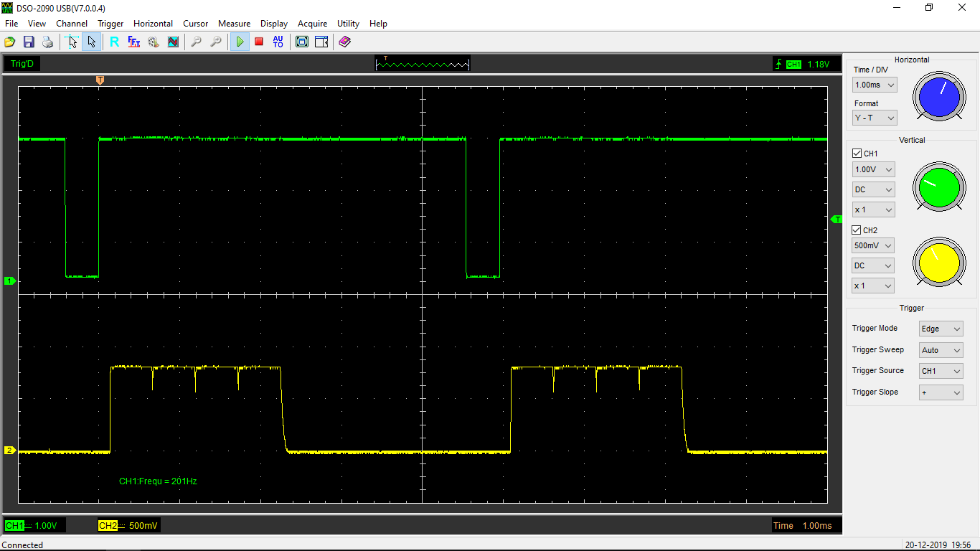The image size is (980, 551).
Task: Open the Measure menu
Action: pos(234,24)
